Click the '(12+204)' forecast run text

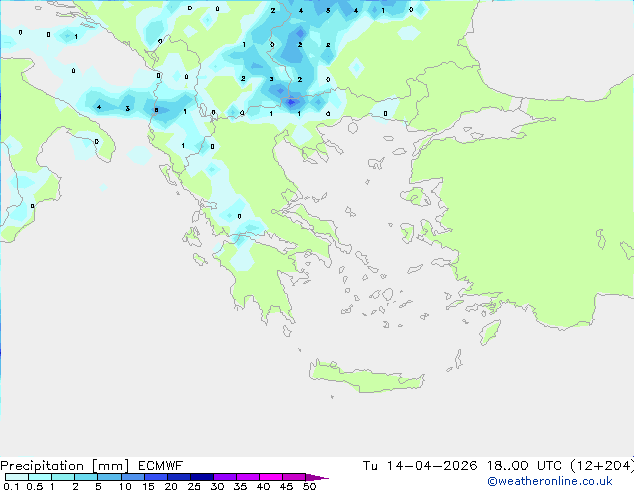coord(601,466)
